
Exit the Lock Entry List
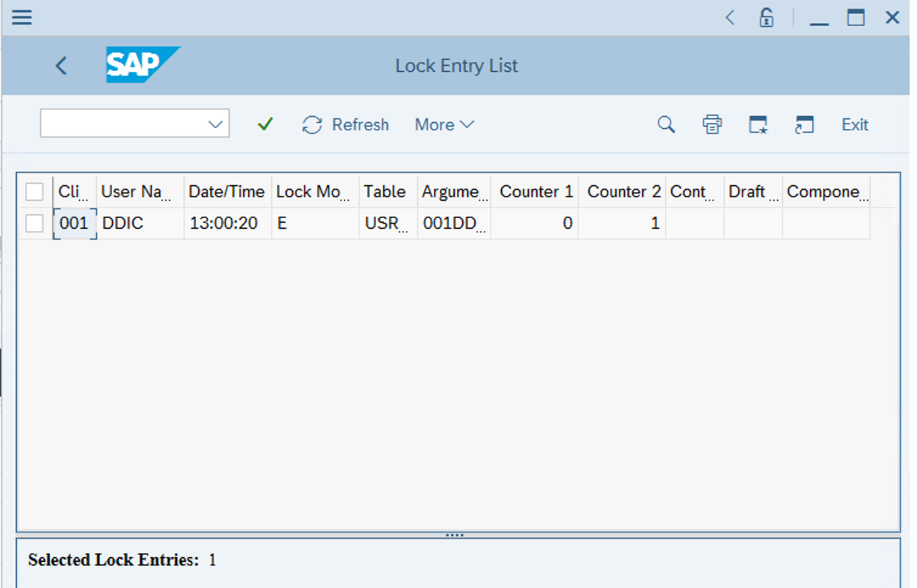click(x=854, y=125)
